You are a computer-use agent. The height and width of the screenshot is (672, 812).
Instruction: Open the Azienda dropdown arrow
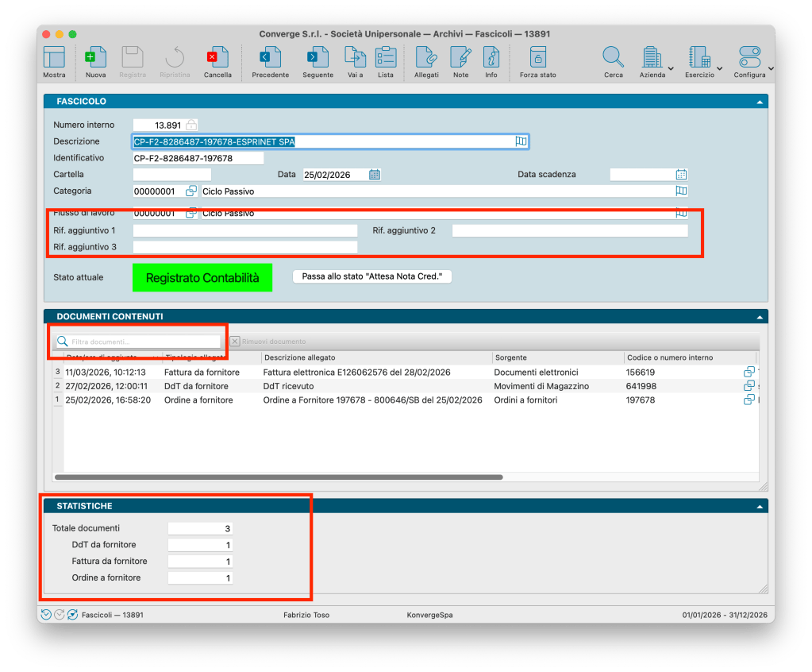(x=671, y=68)
